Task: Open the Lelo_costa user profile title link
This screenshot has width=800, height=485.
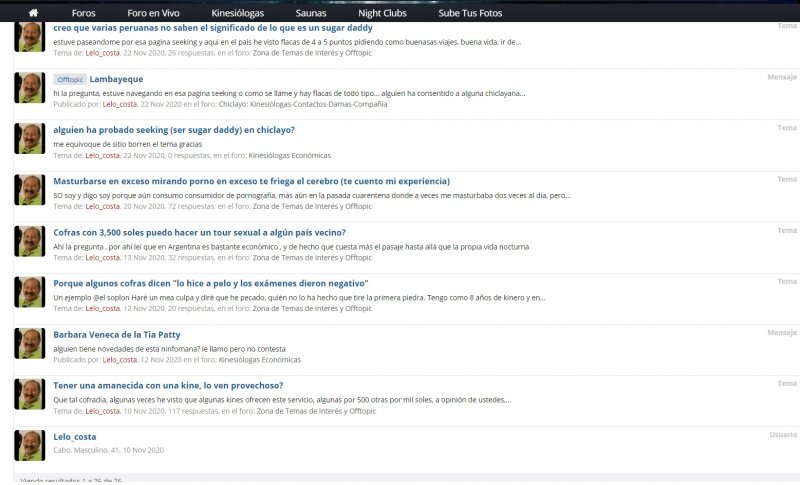Action: (x=75, y=437)
